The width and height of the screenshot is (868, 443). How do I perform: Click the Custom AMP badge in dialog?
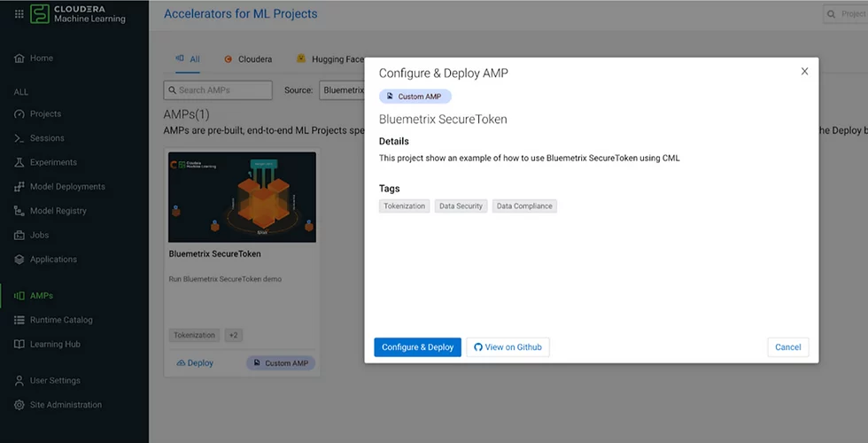(x=415, y=97)
